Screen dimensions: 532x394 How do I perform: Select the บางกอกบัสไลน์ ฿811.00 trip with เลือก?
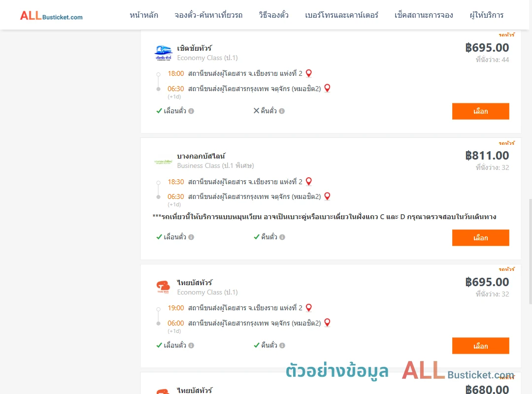480,238
